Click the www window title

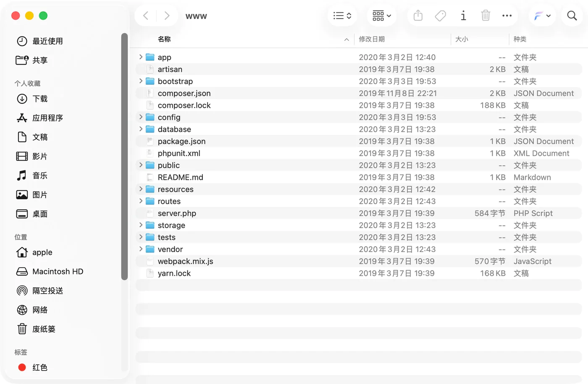tap(196, 16)
